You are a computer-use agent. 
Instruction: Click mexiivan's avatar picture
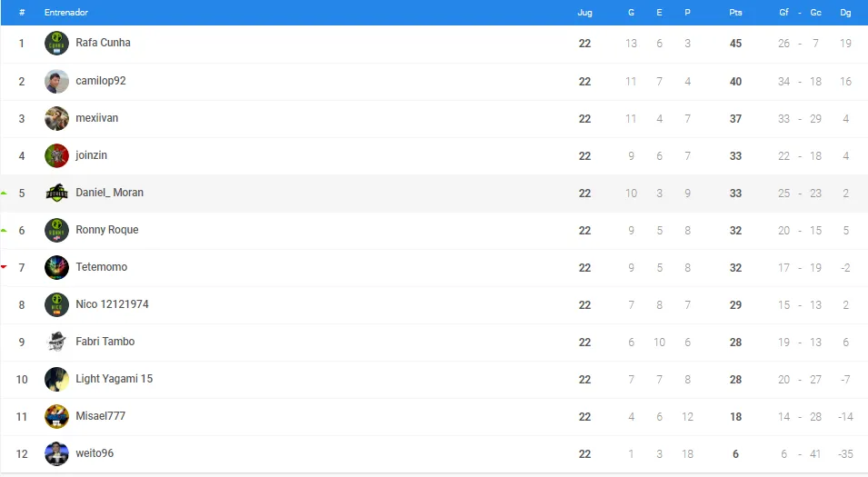(x=56, y=118)
